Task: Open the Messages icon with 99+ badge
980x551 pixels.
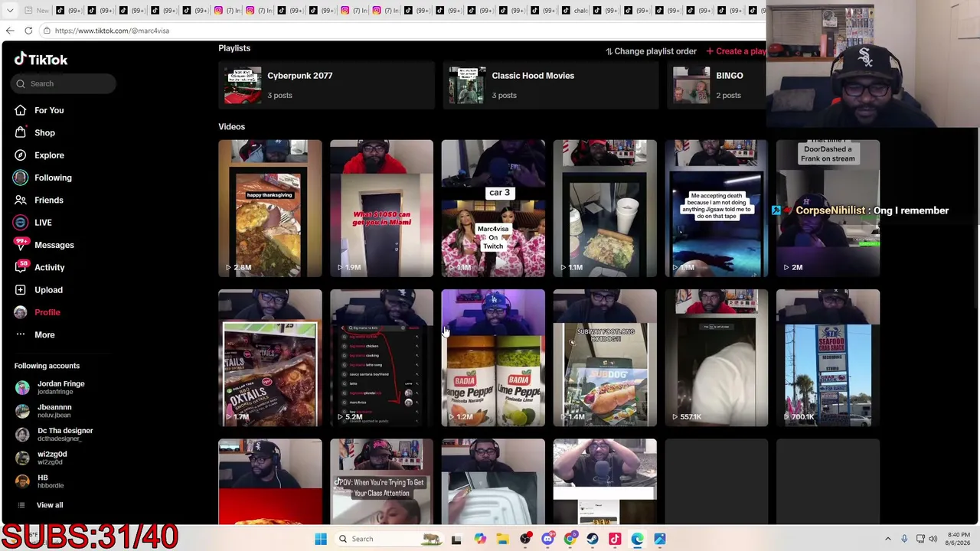Action: (21, 245)
